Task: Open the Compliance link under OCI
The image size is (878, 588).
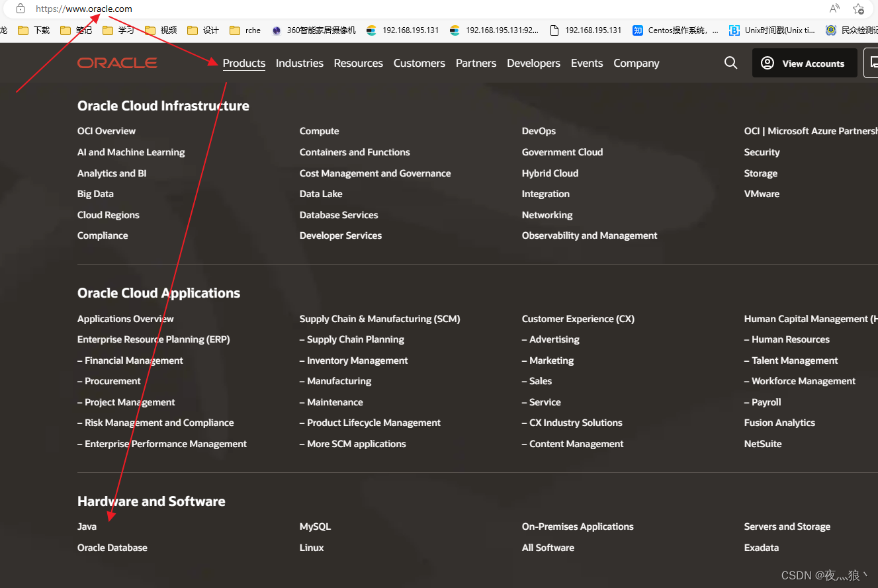Action: (x=103, y=235)
